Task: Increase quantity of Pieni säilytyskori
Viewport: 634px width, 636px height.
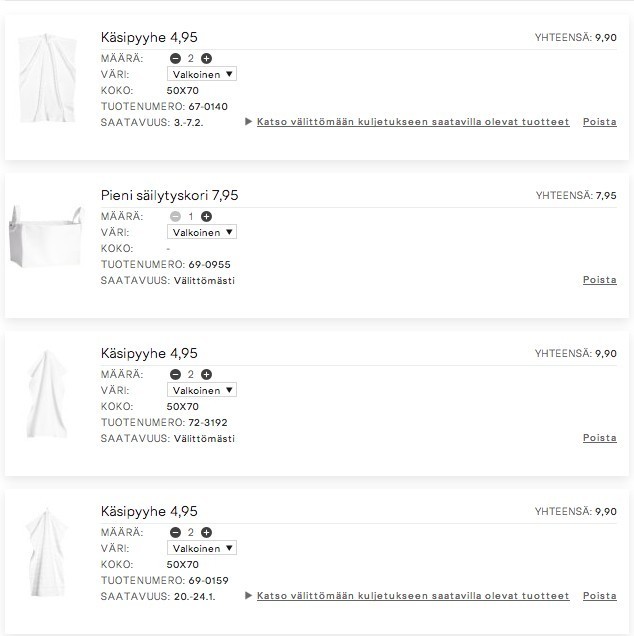Action: pos(206,217)
